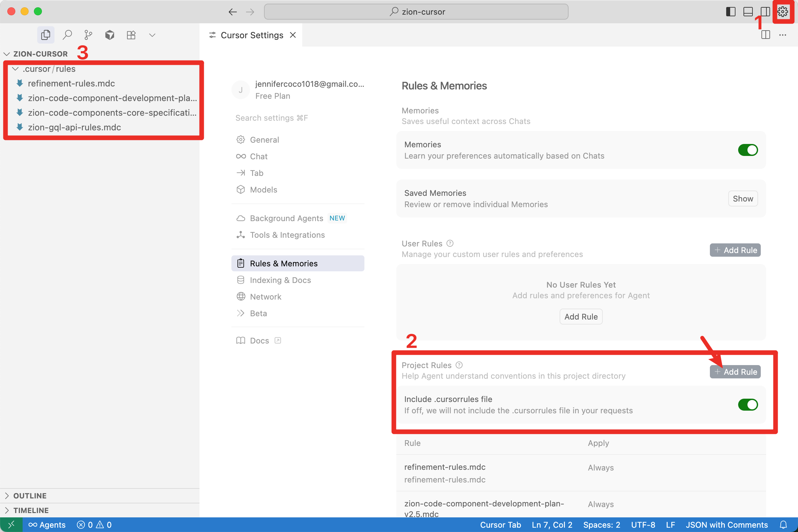Image resolution: width=798 pixels, height=532 pixels.
Task: Select Rules & Memories in settings sidebar
Action: 298,263
